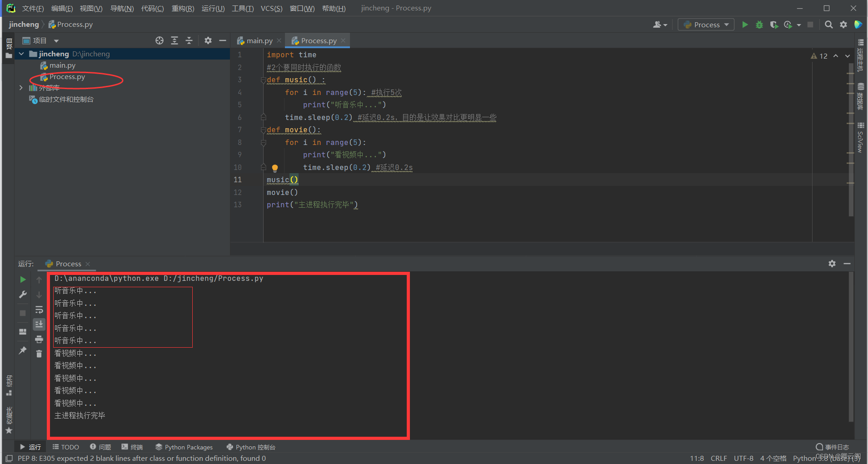Screen dimensions: 868x464
Task: Close the Process.py editor tab
Action: 343,40
